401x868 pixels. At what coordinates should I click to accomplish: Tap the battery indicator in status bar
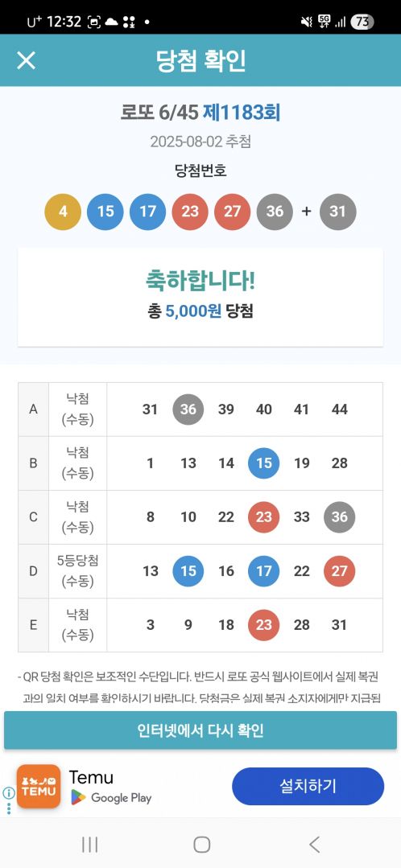pyautogui.click(x=362, y=22)
